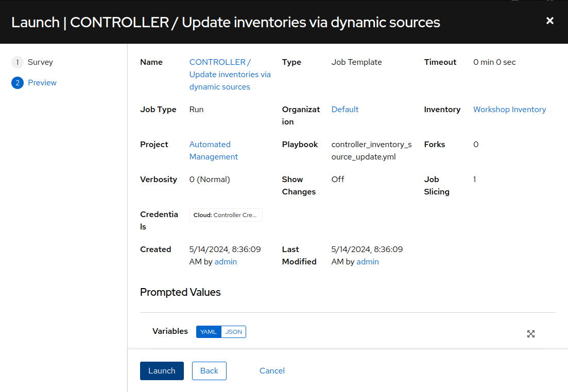The width and height of the screenshot is (568, 392).
Task: Click the Variables label
Action: tap(170, 331)
